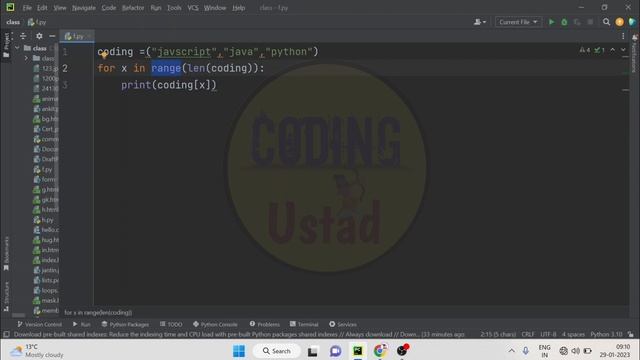The image size is (640, 360).
Task: Click the Windows taskbar Search box
Action: (x=277, y=351)
